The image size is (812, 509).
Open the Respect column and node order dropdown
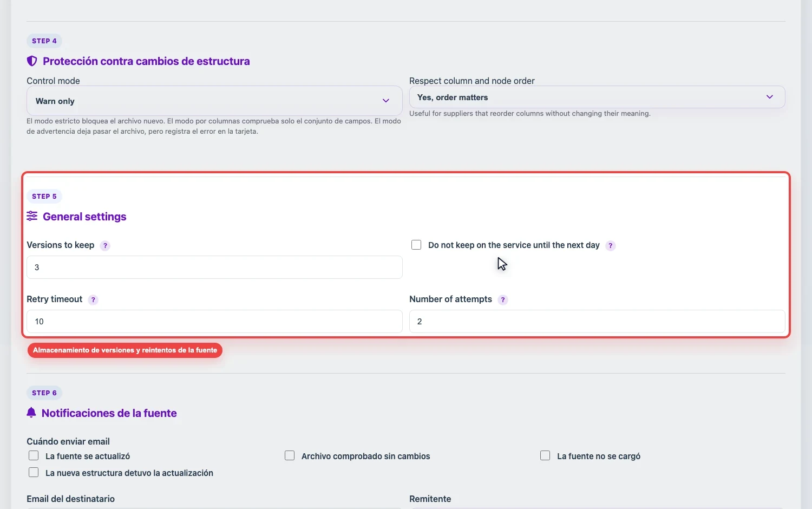pyautogui.click(x=597, y=97)
